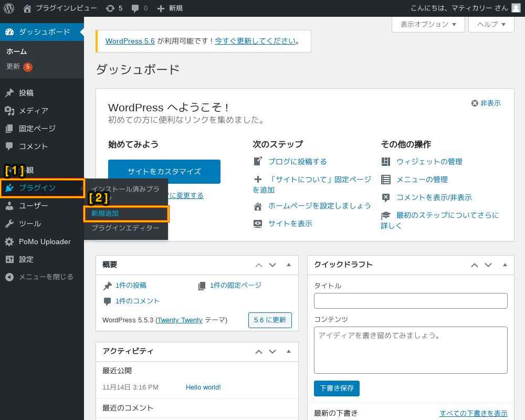Click the 5.6 に更新 button
Viewport: 525px width, 420px height.
pyautogui.click(x=270, y=320)
